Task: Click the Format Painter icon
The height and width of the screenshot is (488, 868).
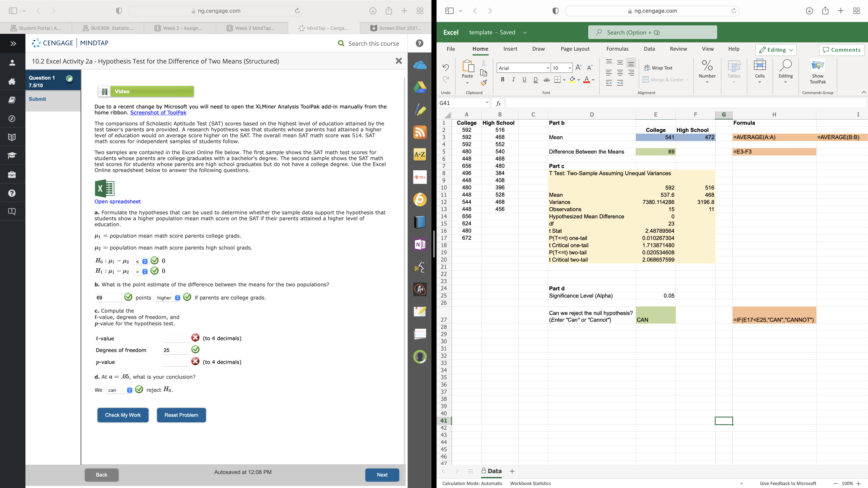Action: 484,83
